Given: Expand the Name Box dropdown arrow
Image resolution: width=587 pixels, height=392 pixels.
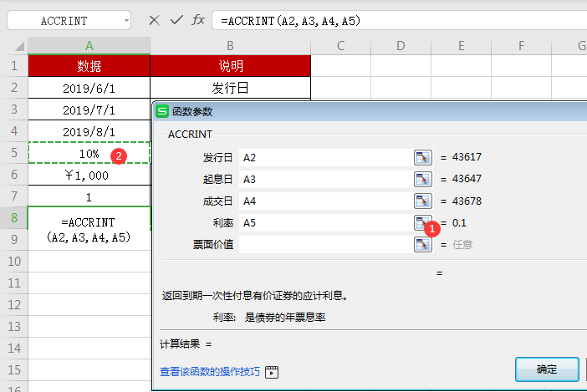Looking at the screenshot, I should click(x=125, y=20).
